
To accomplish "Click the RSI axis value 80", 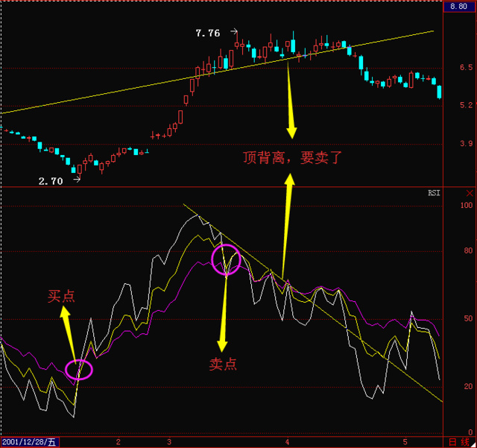I will (468, 250).
